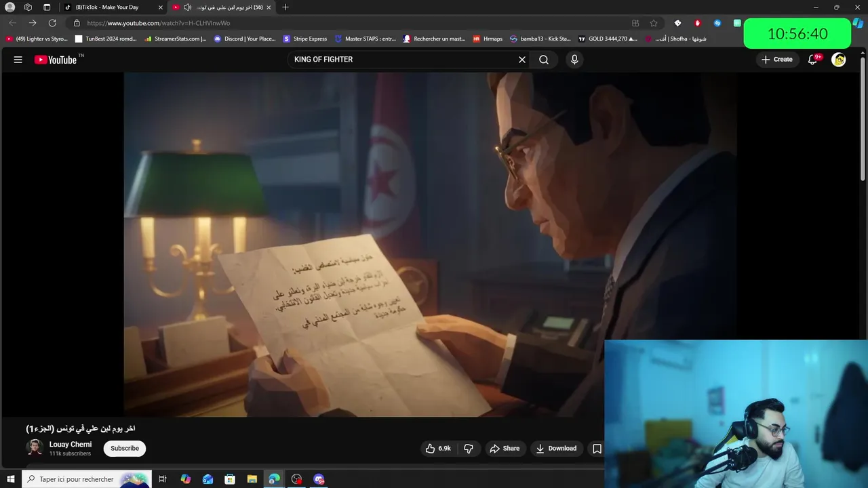View site information lock icon
The height and width of the screenshot is (488, 868).
coord(77,23)
